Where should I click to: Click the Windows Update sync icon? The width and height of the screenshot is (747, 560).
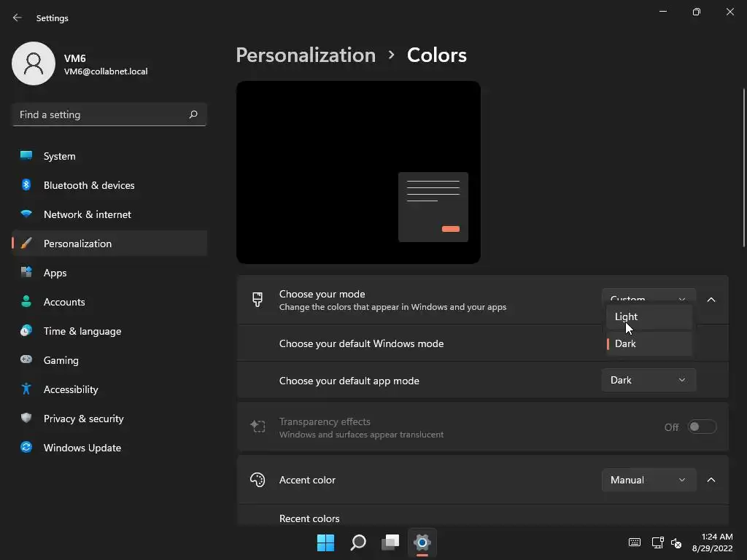(x=26, y=447)
